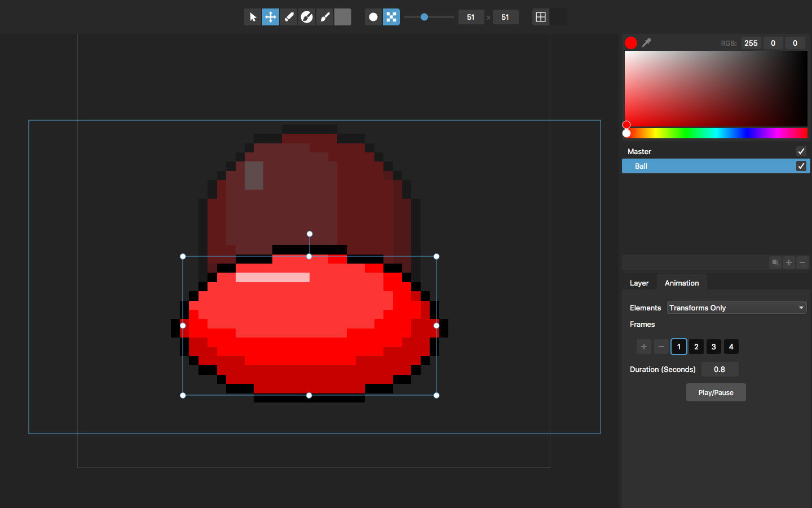This screenshot has height=508, width=812.
Task: Duplicate the selected layer
Action: (x=775, y=262)
